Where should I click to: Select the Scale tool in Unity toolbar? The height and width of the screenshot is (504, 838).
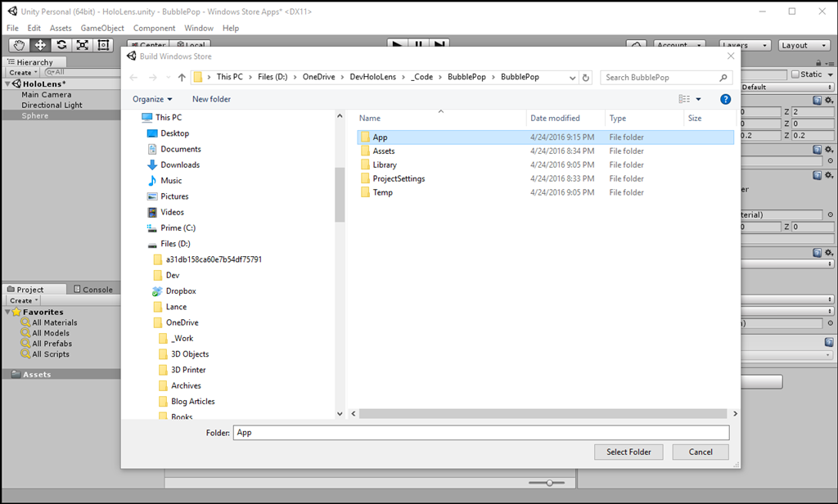(83, 45)
